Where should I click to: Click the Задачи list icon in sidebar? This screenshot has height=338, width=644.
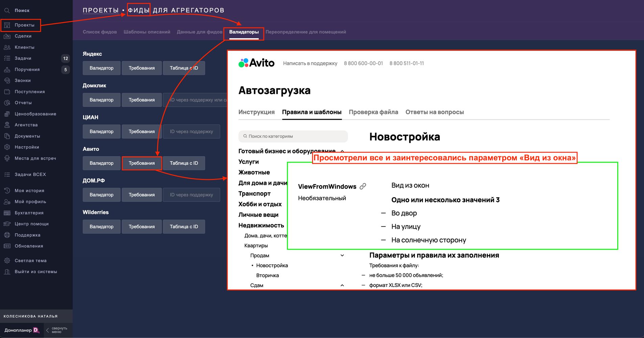click(7, 58)
